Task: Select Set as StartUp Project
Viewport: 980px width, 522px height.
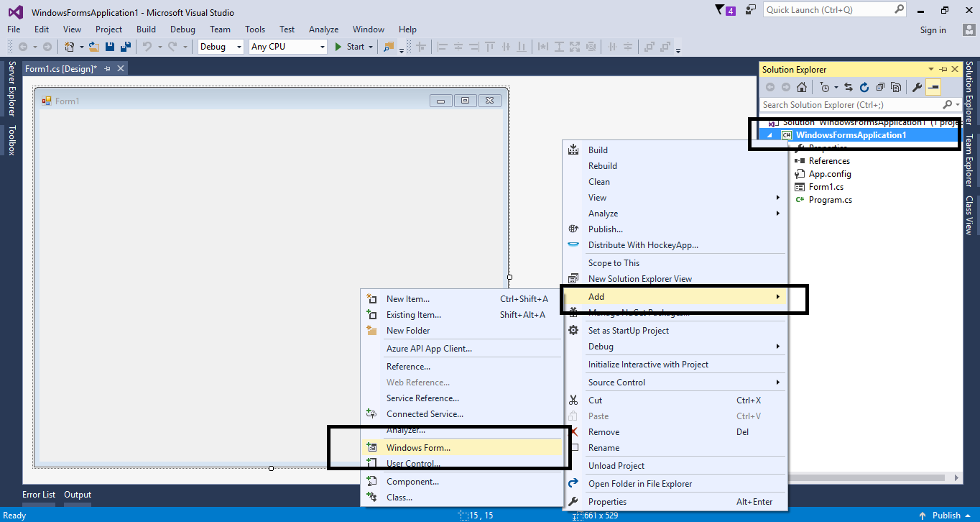Action: coord(675,331)
